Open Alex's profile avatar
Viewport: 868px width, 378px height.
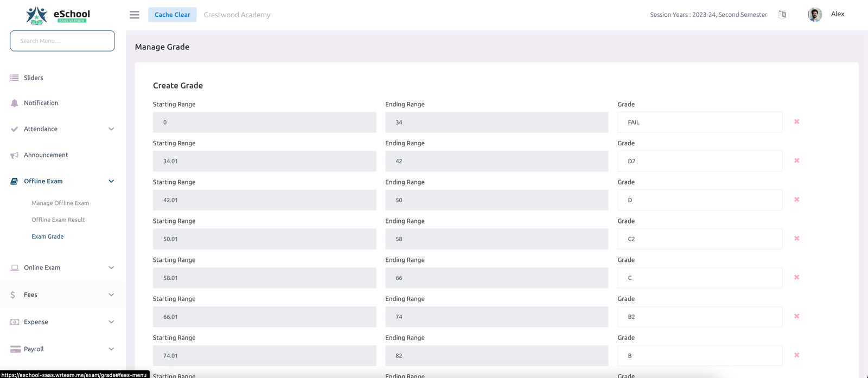[814, 15]
